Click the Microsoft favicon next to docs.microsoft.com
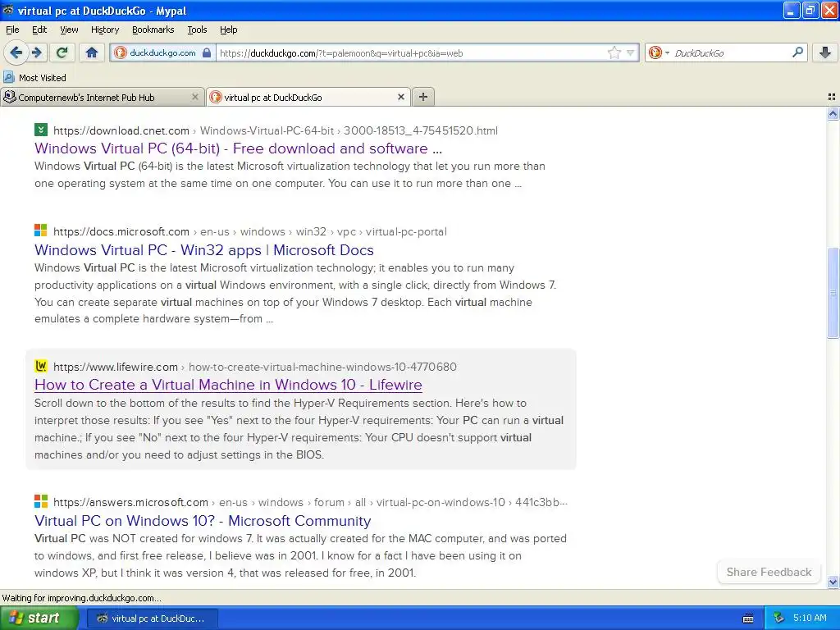Viewport: 840px width, 630px height. coord(41,231)
